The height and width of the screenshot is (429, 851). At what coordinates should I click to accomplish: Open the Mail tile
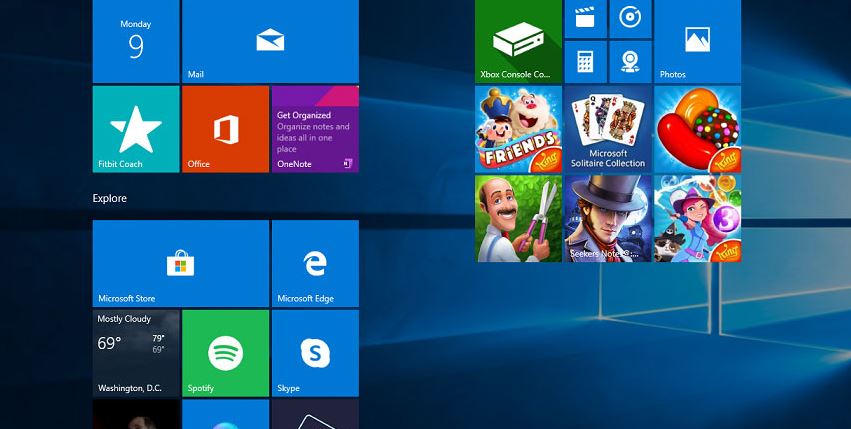[x=270, y=41]
